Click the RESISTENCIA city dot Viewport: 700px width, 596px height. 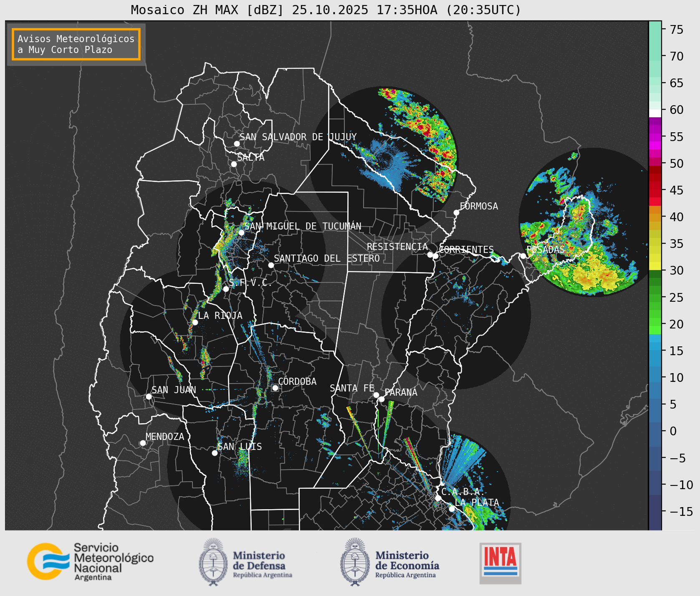click(430, 255)
